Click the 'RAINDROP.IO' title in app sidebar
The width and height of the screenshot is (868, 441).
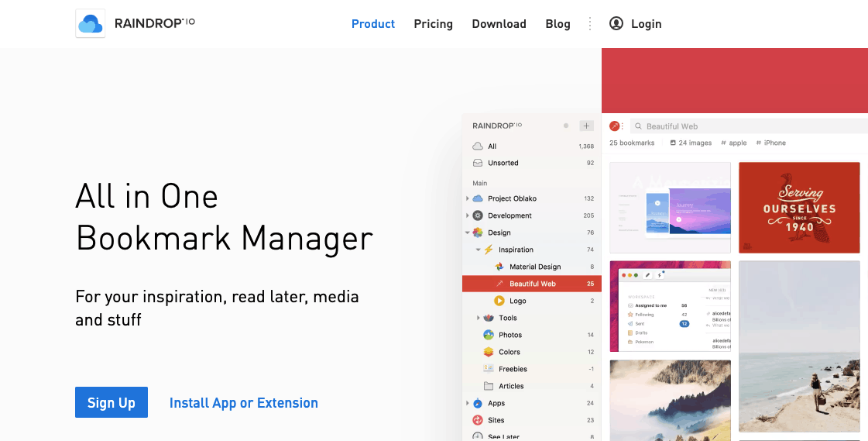click(x=497, y=126)
